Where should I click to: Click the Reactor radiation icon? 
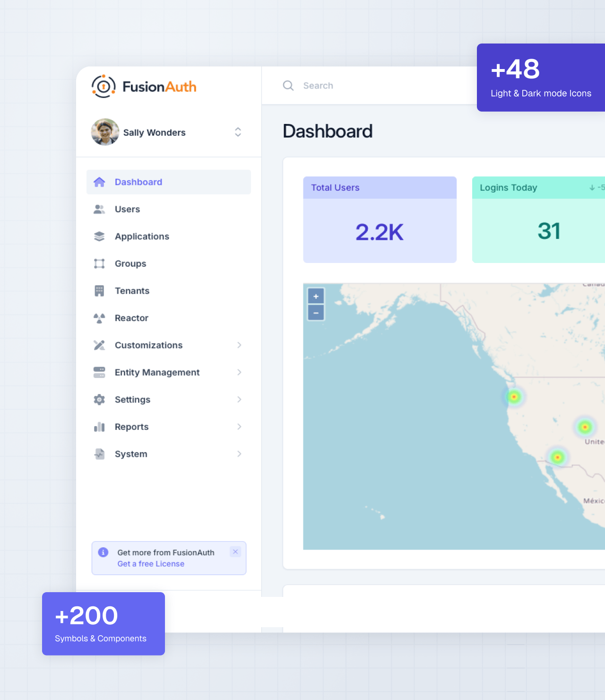99,318
